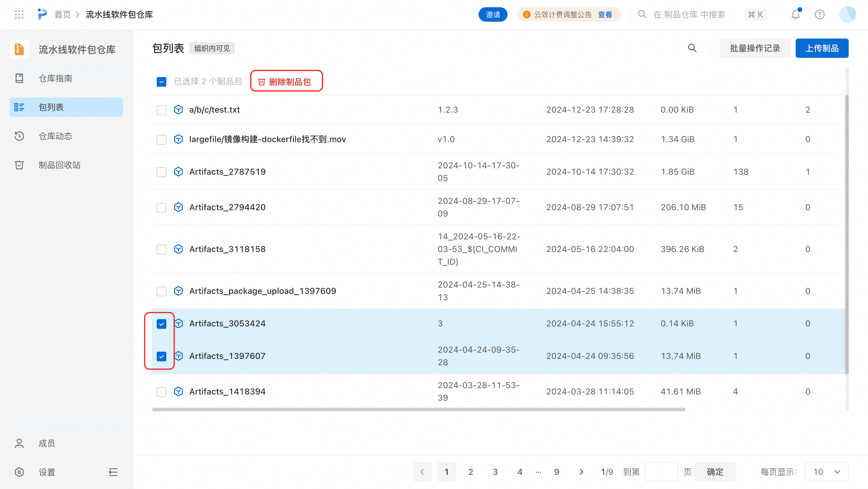Click the members person icon
Viewport: 868px width, 489px height.
click(x=19, y=443)
